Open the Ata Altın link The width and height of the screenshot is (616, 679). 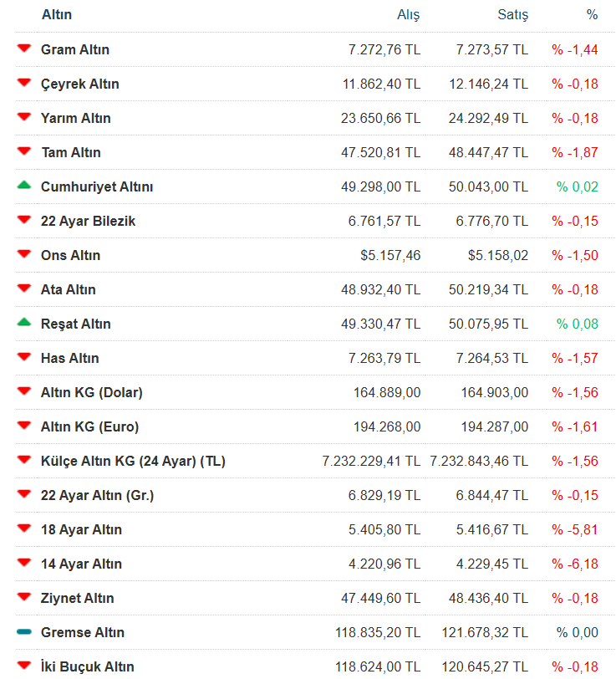coord(68,289)
